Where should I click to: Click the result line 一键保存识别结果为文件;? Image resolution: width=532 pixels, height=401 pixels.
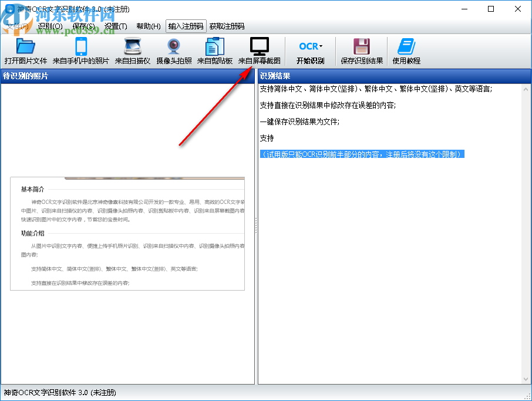[x=299, y=122]
